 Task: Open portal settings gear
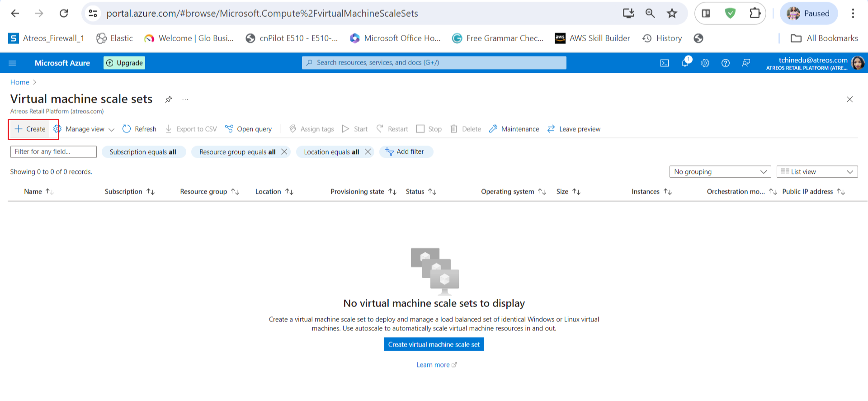tap(705, 63)
